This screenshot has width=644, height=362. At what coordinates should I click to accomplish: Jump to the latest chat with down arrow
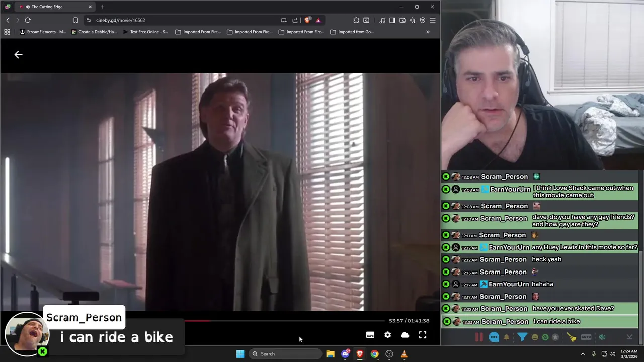[x=629, y=337]
